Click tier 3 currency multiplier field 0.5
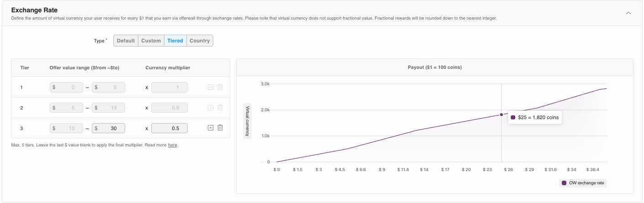644x203 pixels. click(x=169, y=128)
